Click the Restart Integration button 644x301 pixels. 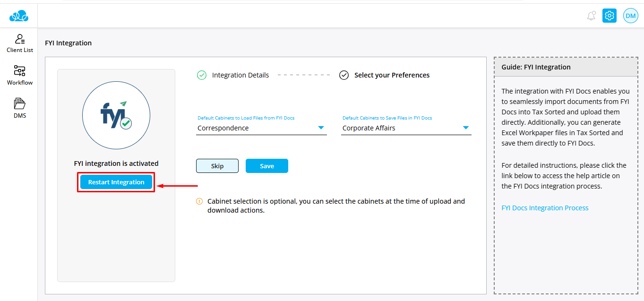(x=116, y=182)
